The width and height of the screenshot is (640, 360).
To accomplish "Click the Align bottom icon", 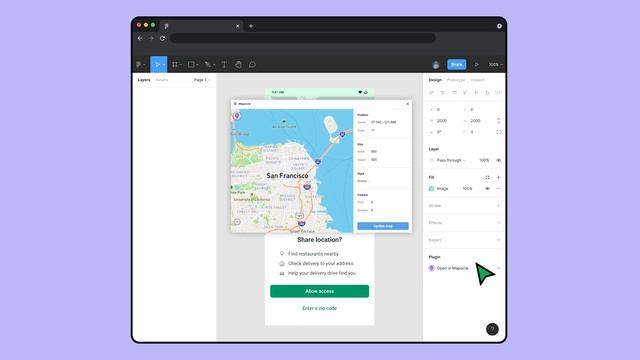I will (x=487, y=93).
